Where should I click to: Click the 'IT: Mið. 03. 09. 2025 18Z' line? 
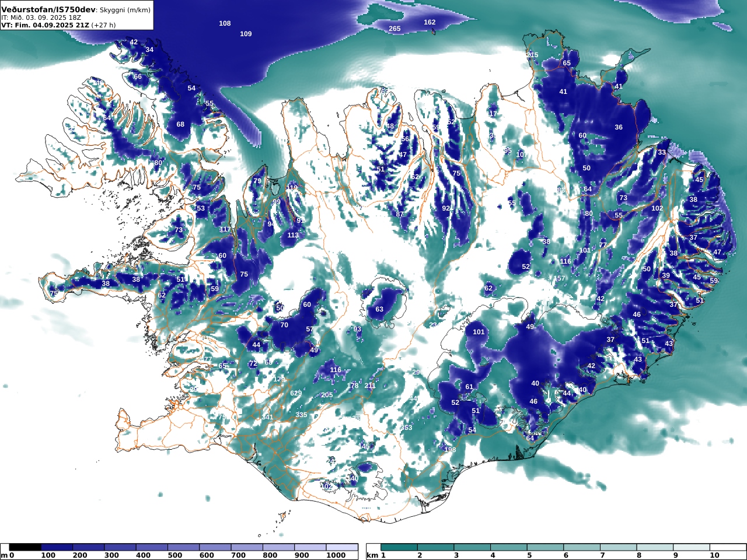(41, 17)
